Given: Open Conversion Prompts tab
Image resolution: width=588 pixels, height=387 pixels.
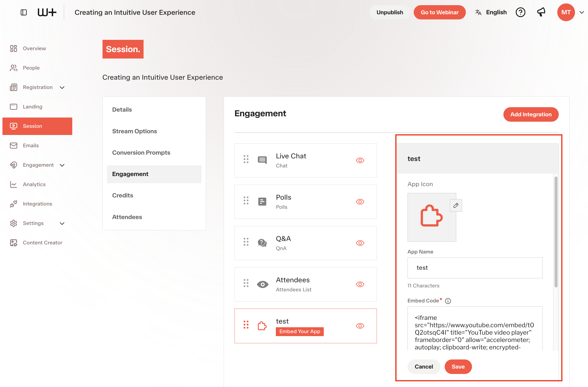Looking at the screenshot, I should (154, 152).
